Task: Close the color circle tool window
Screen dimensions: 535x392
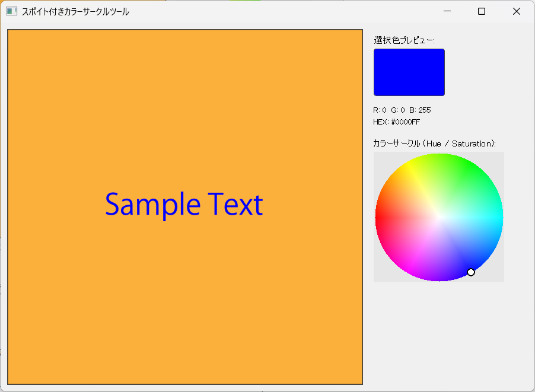Action: pos(516,11)
